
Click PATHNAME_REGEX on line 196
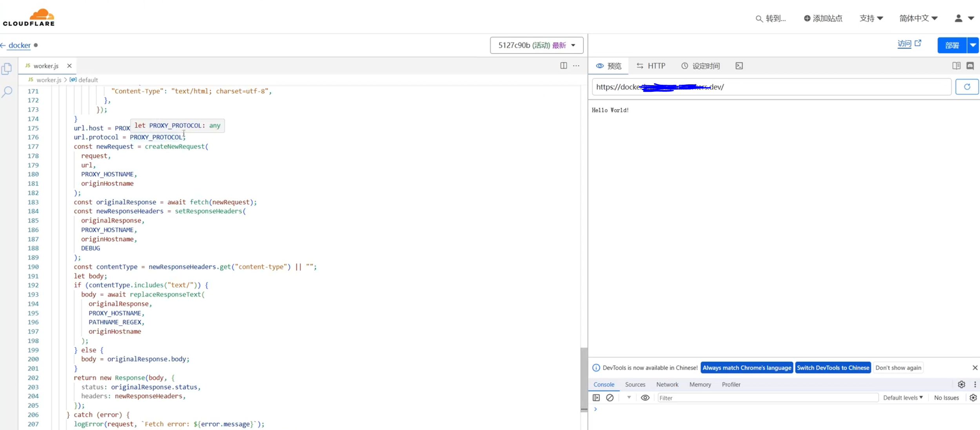[115, 322]
